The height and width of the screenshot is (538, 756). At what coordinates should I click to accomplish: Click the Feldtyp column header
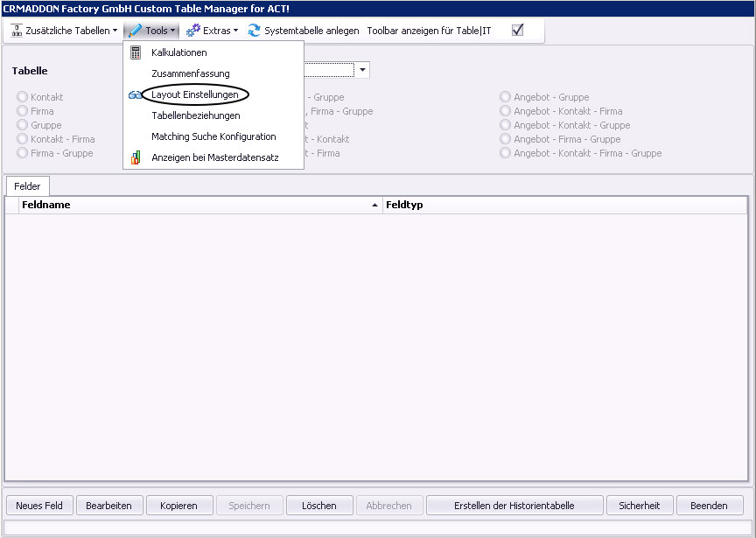(564, 205)
